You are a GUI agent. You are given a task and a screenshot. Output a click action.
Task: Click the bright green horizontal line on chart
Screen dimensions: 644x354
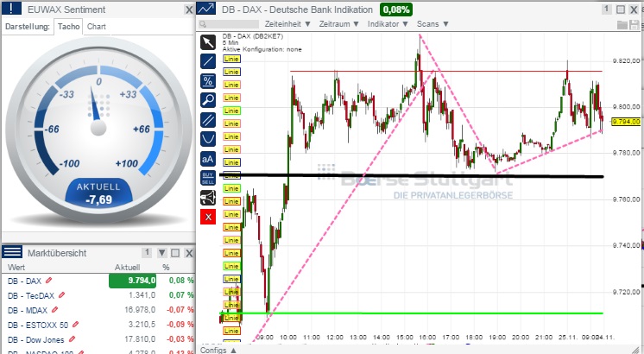(x=412, y=313)
